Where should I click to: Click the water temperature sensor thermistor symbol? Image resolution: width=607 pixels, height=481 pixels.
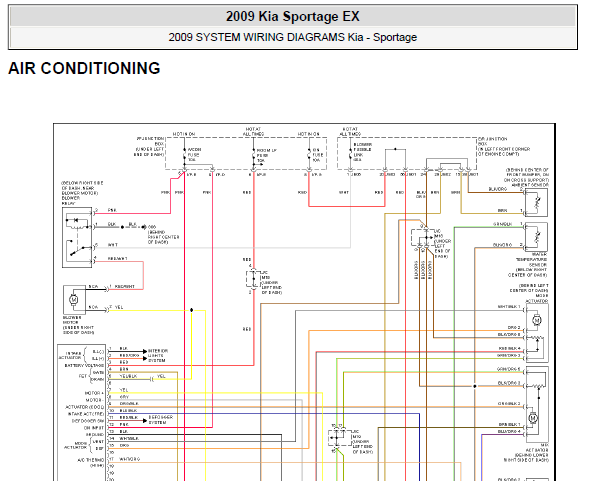(537, 236)
